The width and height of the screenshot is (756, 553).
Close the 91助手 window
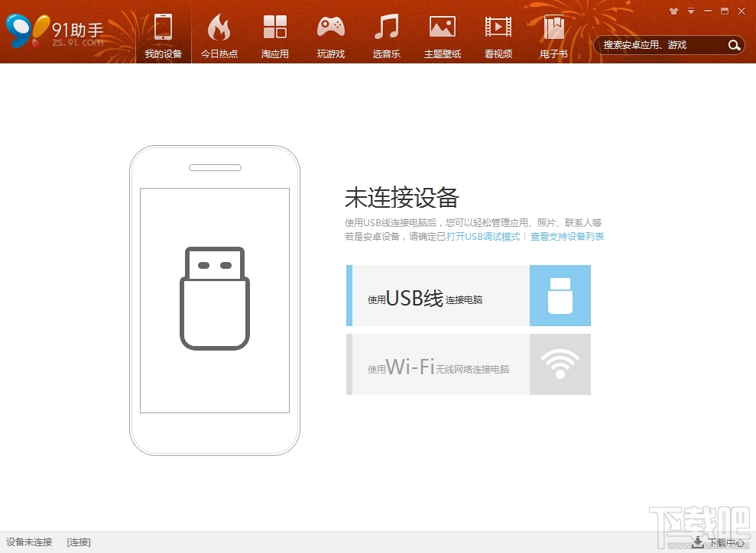pos(741,11)
